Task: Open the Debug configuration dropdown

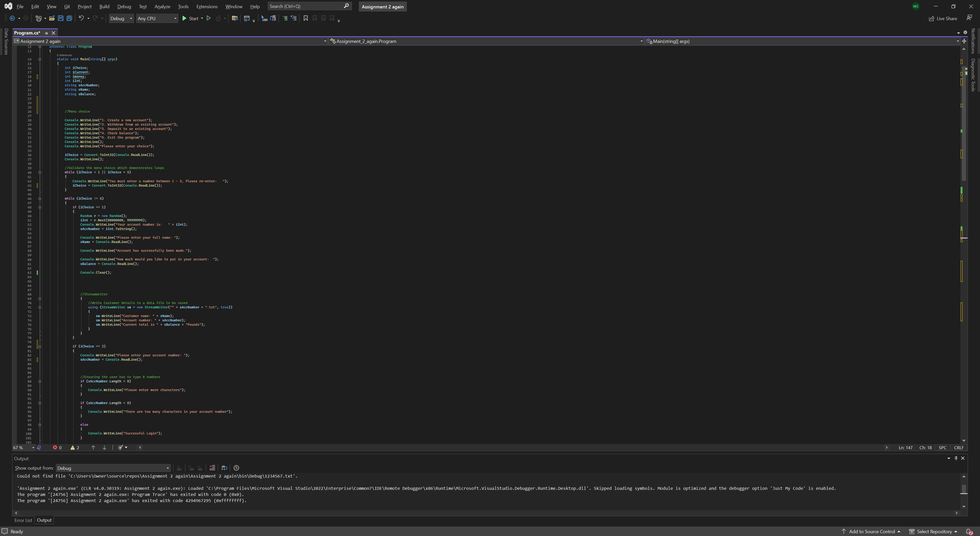Action: point(121,18)
